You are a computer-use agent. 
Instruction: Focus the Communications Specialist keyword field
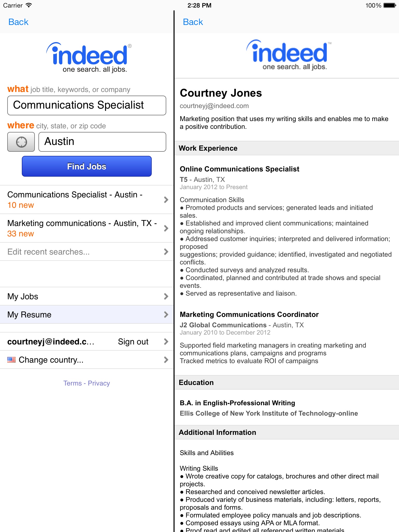[x=87, y=105]
